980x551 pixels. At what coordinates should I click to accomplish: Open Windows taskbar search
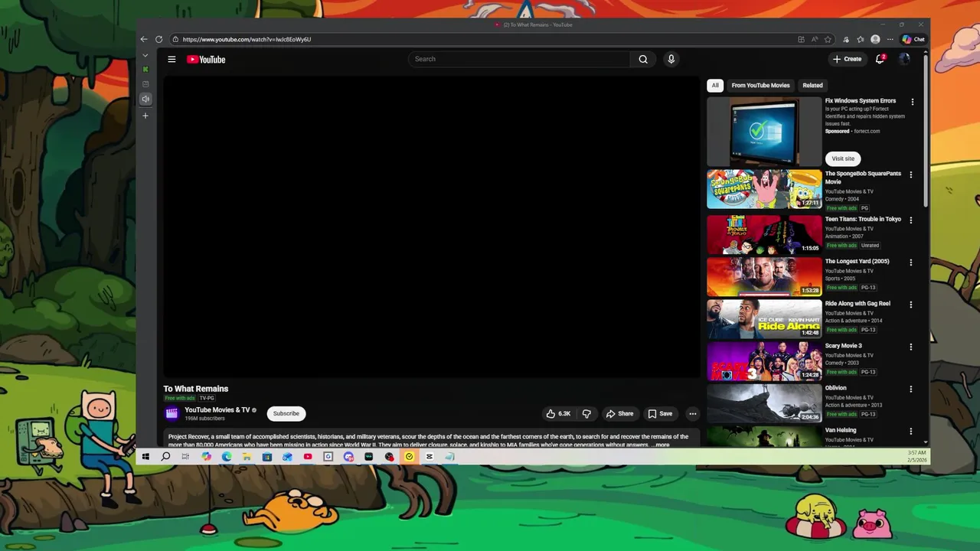coord(165,457)
